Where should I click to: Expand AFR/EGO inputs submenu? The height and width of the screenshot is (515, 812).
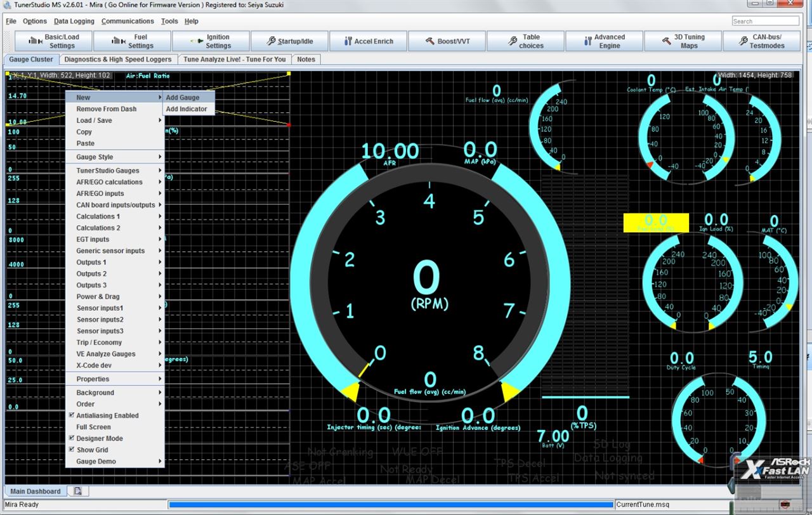(115, 193)
